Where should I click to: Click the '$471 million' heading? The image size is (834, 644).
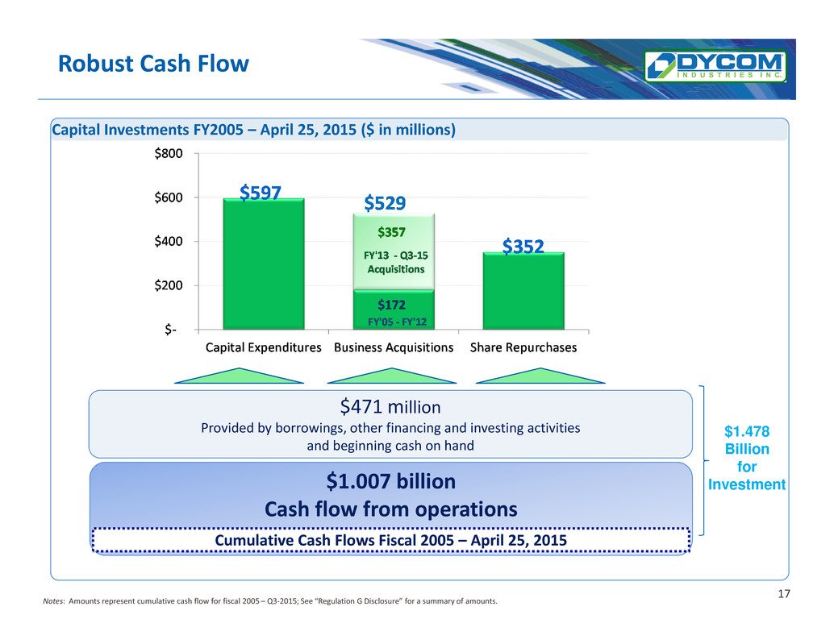(390, 407)
